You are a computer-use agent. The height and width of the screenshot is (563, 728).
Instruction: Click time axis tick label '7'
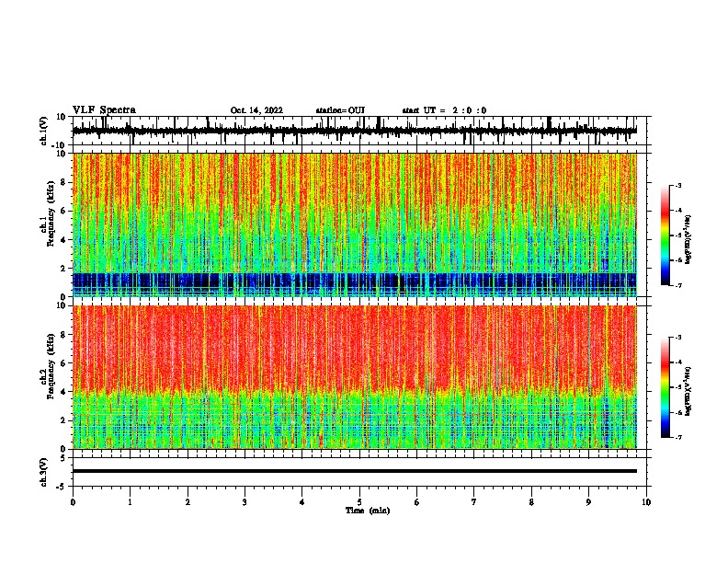pos(474,502)
